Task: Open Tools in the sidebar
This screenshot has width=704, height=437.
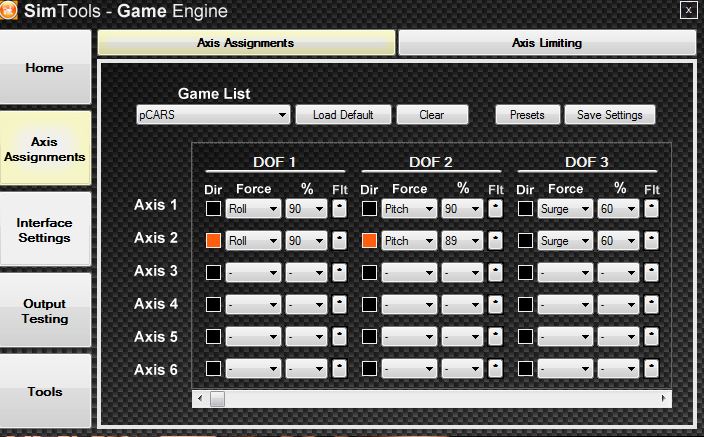Action: click(45, 391)
